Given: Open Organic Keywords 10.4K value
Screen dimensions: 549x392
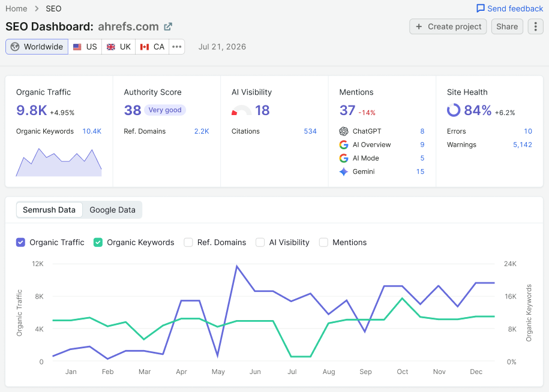Looking at the screenshot, I should click(92, 131).
